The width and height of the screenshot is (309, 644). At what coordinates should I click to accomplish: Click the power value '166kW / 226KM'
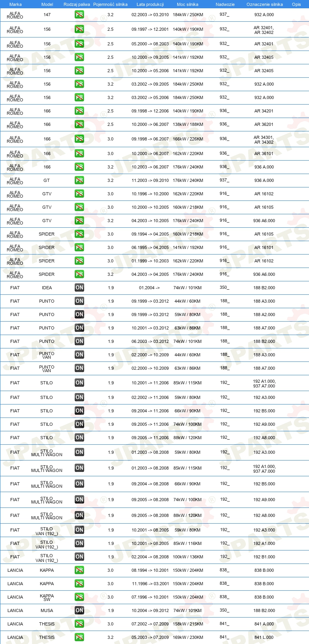point(188,139)
